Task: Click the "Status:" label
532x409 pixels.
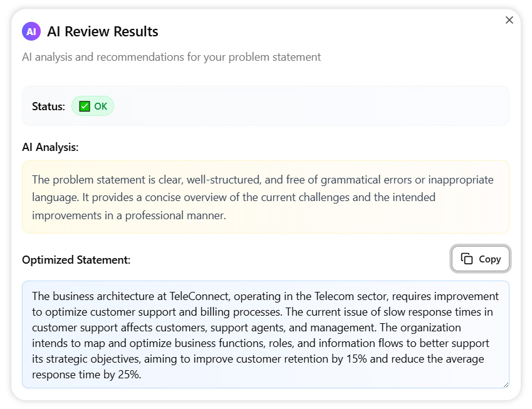Action: [48, 106]
